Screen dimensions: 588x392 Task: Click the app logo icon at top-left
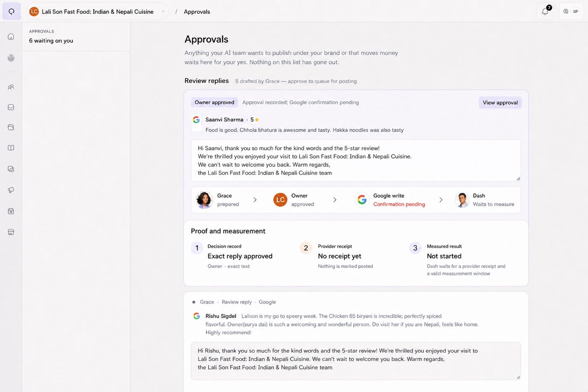[x=11, y=11]
